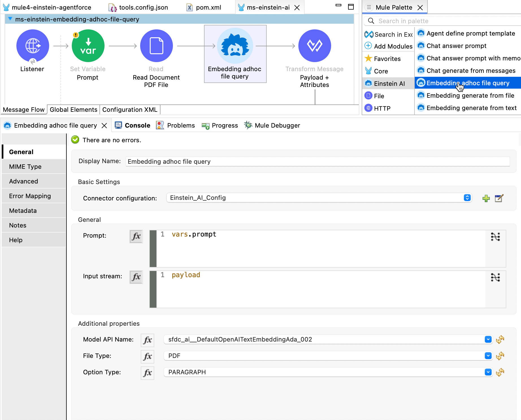Open the Metadata section
Screen dimensions: 521x420
tap(34, 211)
